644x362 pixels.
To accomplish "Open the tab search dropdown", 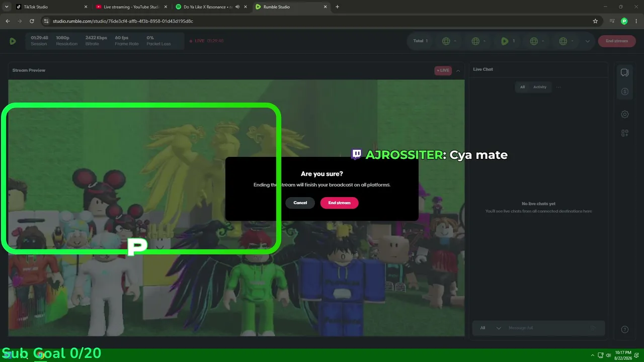I will tap(7, 7).
